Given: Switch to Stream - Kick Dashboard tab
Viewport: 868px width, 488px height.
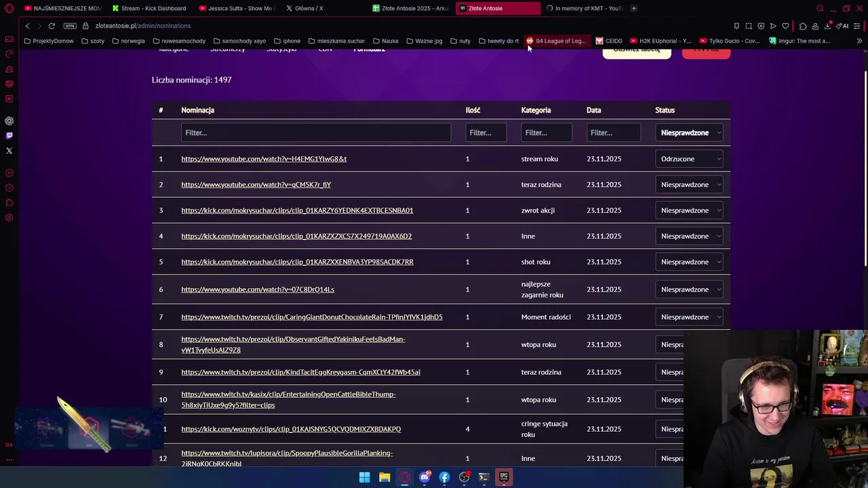Looking at the screenshot, I should 149,8.
